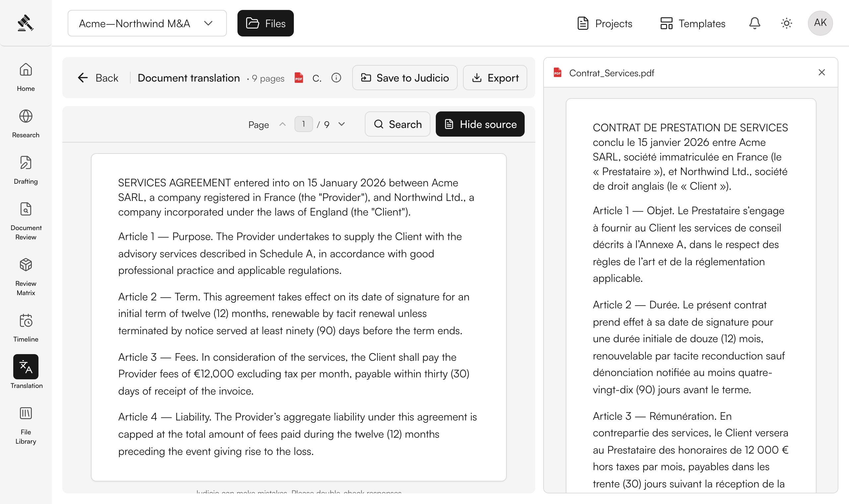The image size is (849, 504).
Task: Click the Export button
Action: pyautogui.click(x=495, y=78)
